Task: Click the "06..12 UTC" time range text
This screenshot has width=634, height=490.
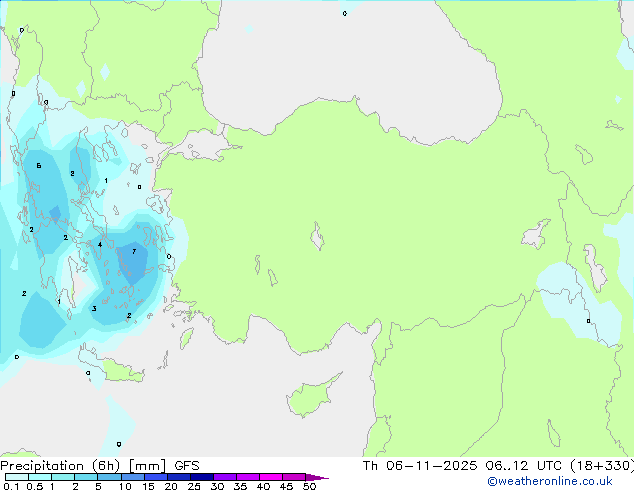Action: (x=524, y=466)
